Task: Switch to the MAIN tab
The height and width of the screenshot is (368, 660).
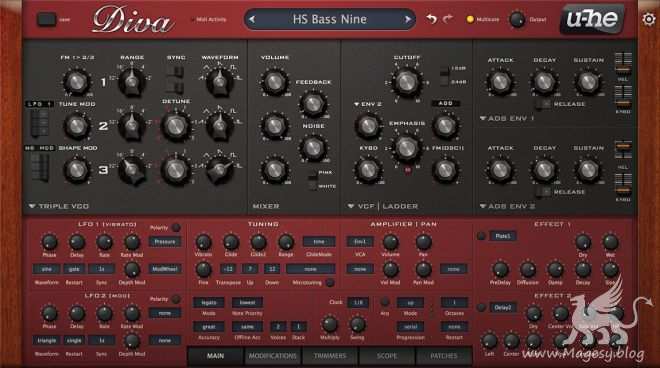Action: (216, 356)
